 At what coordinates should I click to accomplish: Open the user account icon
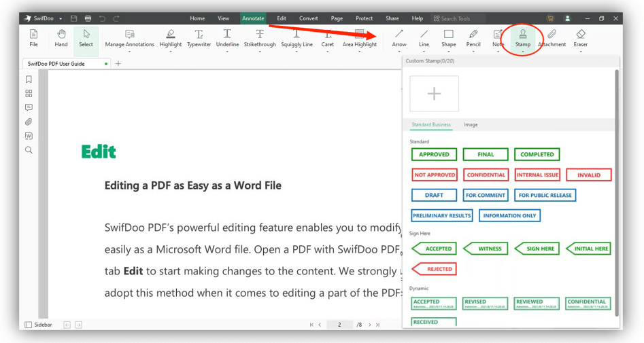click(x=568, y=18)
